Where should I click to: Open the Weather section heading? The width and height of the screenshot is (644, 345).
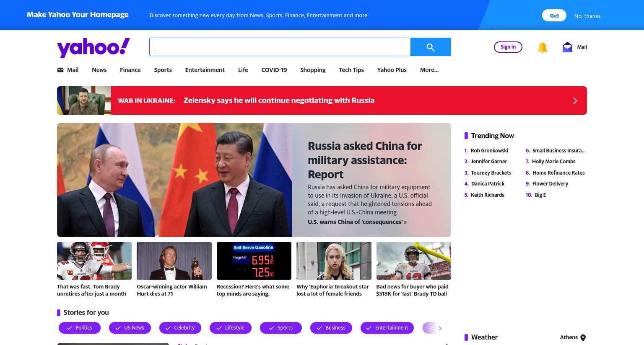coord(484,337)
